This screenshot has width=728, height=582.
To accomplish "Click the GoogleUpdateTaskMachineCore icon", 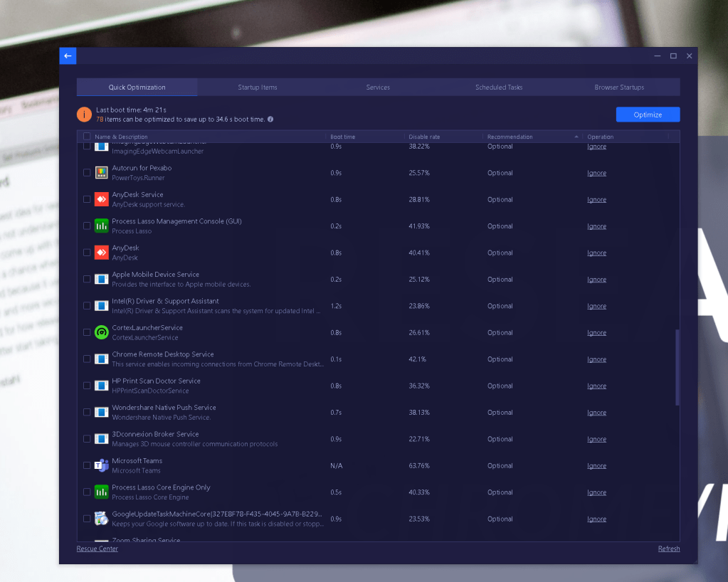I will pos(102,519).
